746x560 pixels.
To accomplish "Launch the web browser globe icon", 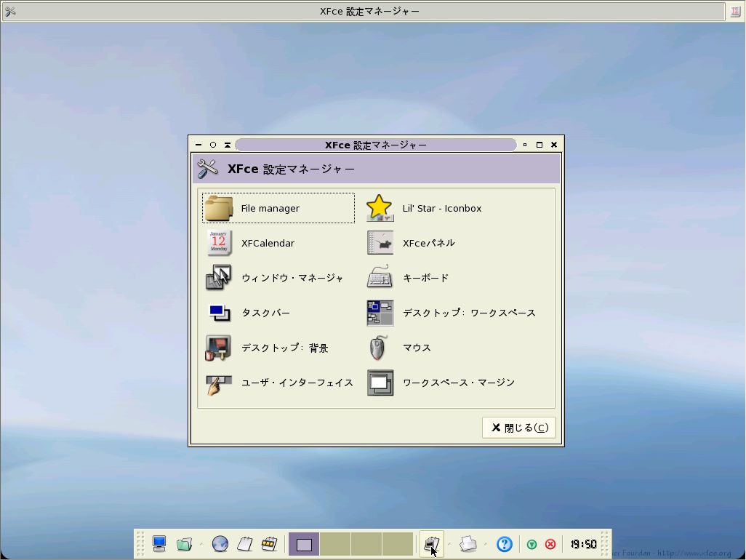I will click(220, 543).
